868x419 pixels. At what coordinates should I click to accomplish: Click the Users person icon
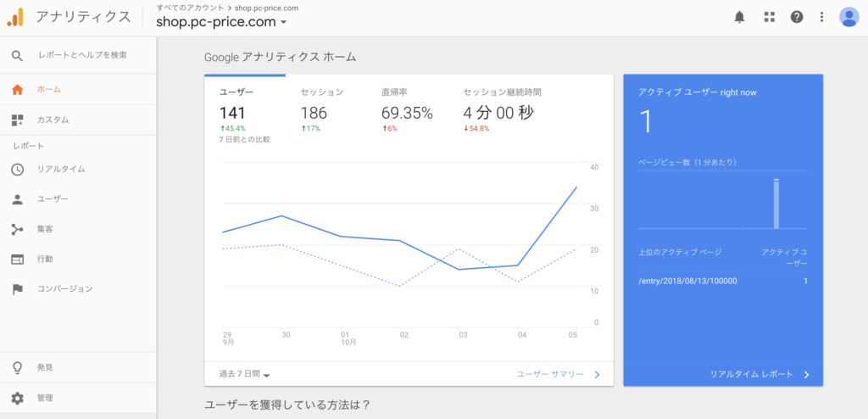17,199
